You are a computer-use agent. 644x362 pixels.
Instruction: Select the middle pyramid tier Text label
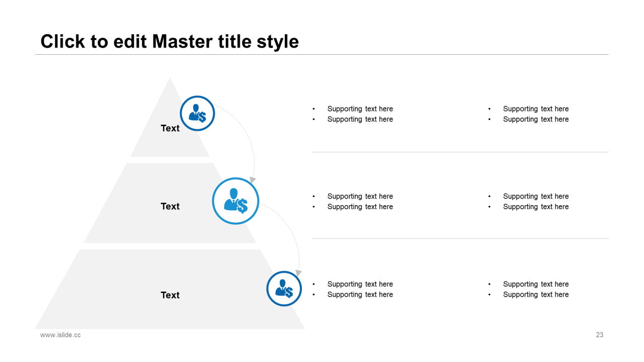pyautogui.click(x=170, y=206)
